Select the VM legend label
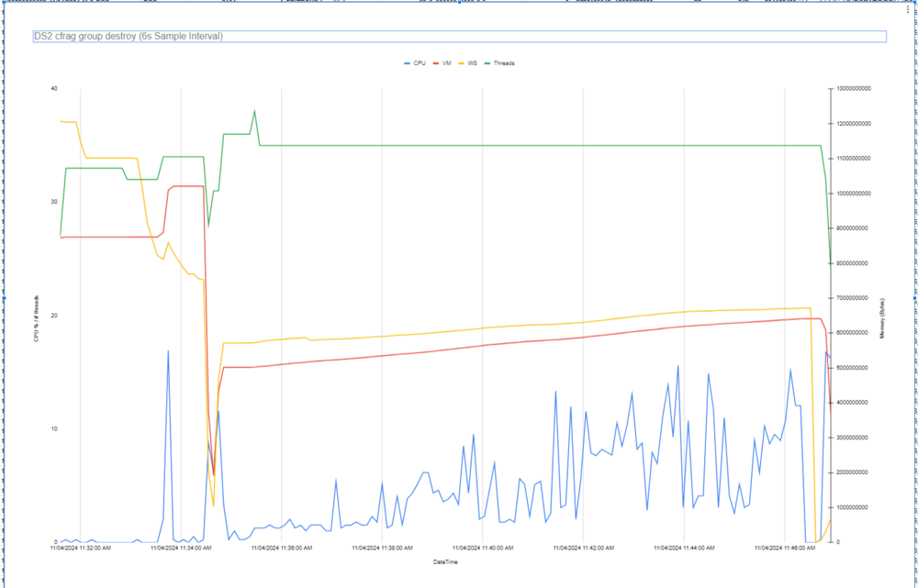The width and height of the screenshot is (918, 588). click(x=446, y=63)
